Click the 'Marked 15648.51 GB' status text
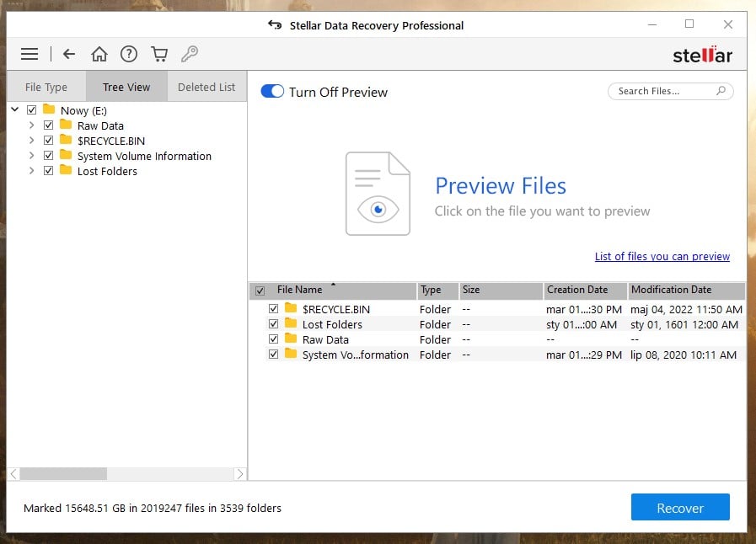This screenshot has height=544, width=756. coord(153,508)
